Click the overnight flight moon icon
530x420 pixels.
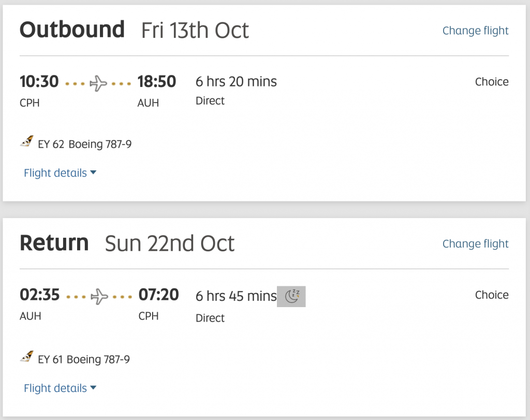coord(291,297)
